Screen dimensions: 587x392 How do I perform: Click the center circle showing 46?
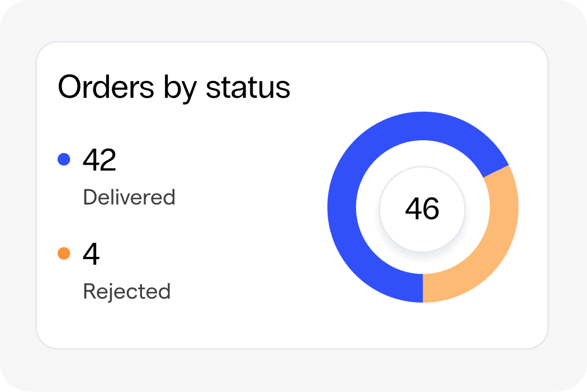pos(422,209)
